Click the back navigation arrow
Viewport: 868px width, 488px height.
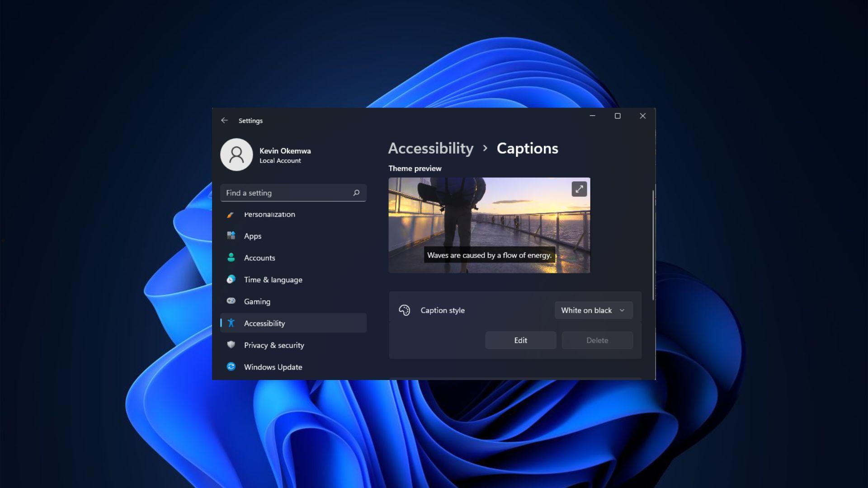coord(225,120)
